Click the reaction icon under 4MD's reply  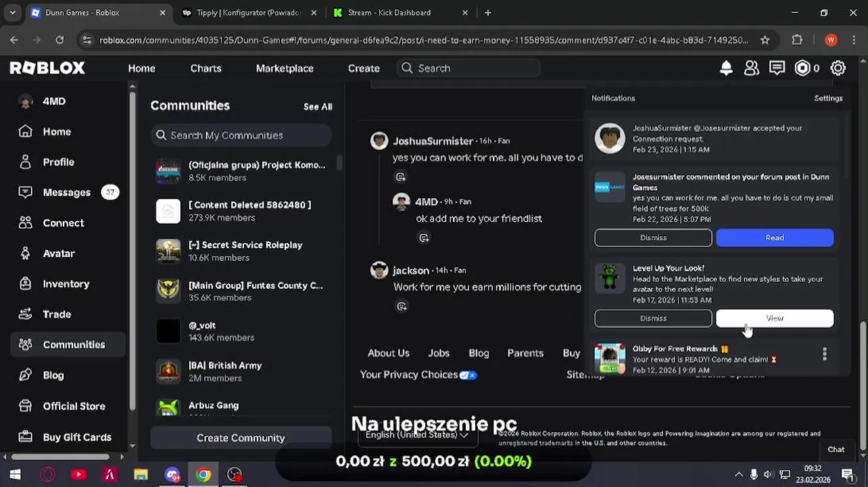[x=424, y=237]
